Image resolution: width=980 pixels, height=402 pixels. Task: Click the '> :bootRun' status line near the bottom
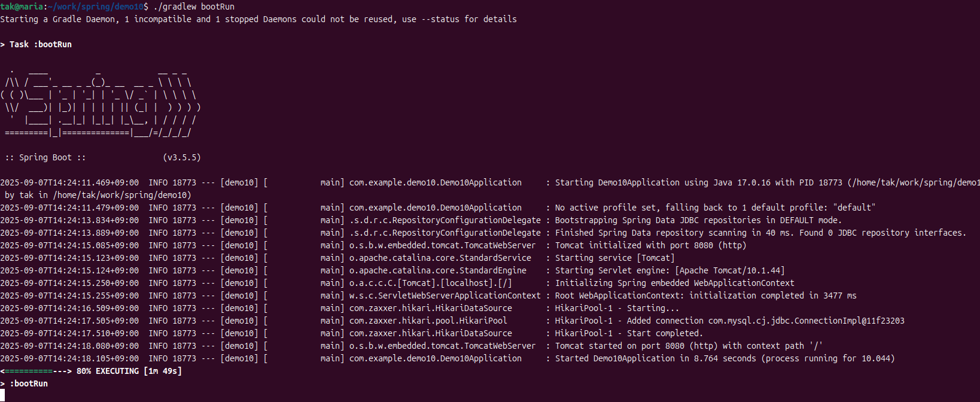(x=24, y=383)
